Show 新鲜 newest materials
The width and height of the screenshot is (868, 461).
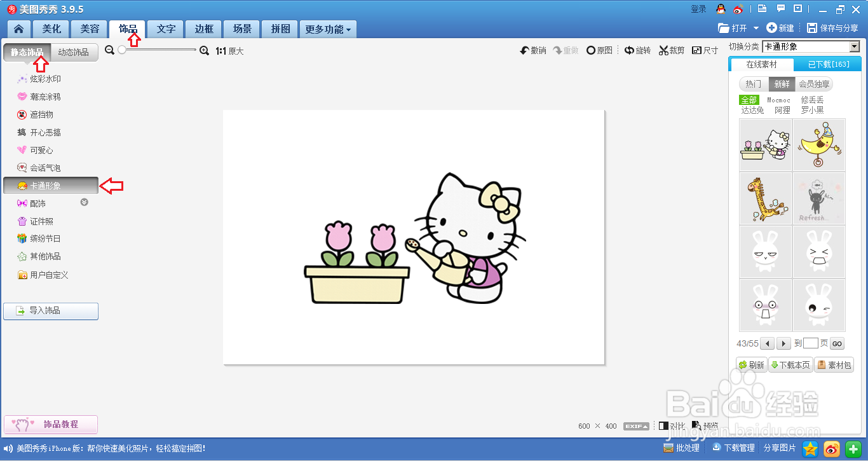click(782, 84)
